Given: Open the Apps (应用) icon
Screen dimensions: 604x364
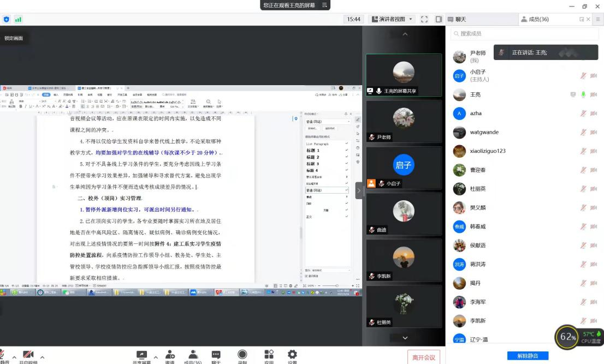Looking at the screenshot, I should [x=269, y=355].
